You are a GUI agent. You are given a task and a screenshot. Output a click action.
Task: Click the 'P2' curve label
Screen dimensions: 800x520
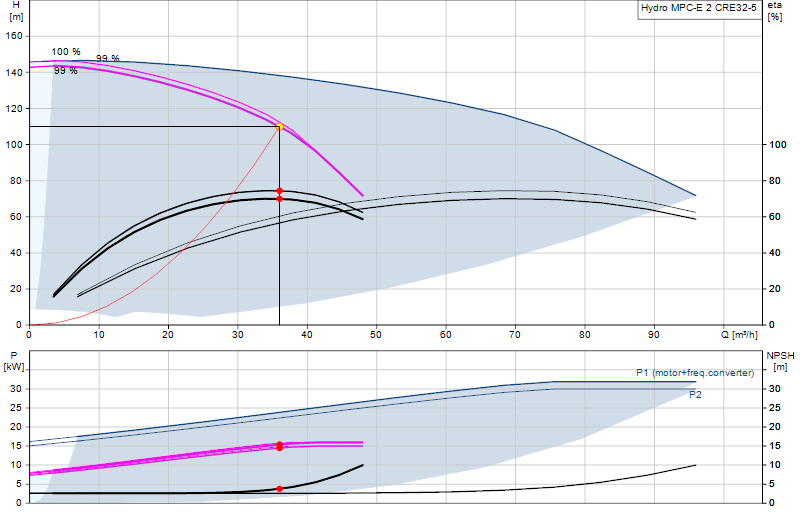(695, 394)
